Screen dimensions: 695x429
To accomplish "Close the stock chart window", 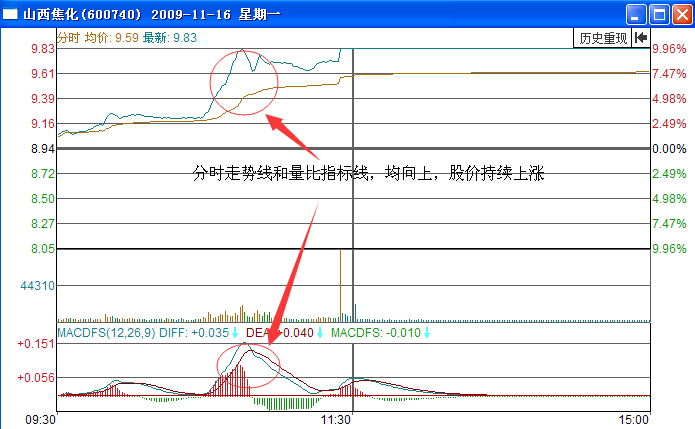I will pyautogui.click(x=680, y=15).
